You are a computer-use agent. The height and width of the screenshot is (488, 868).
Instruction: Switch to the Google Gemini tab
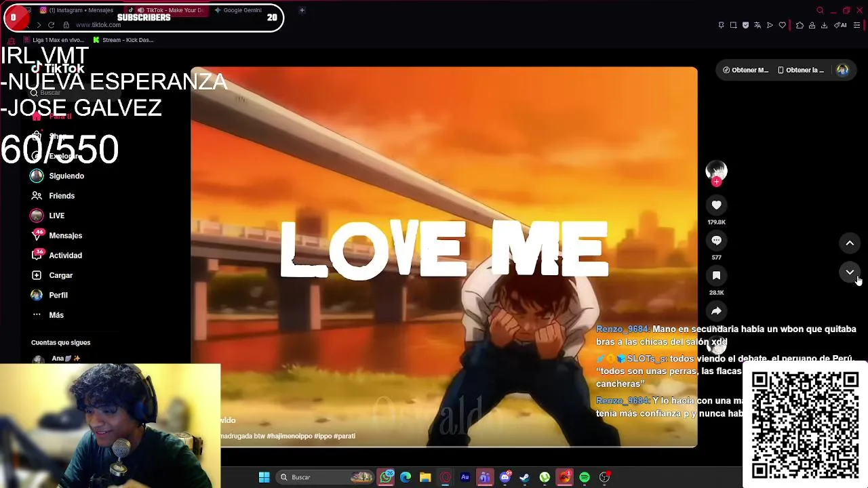point(238,10)
